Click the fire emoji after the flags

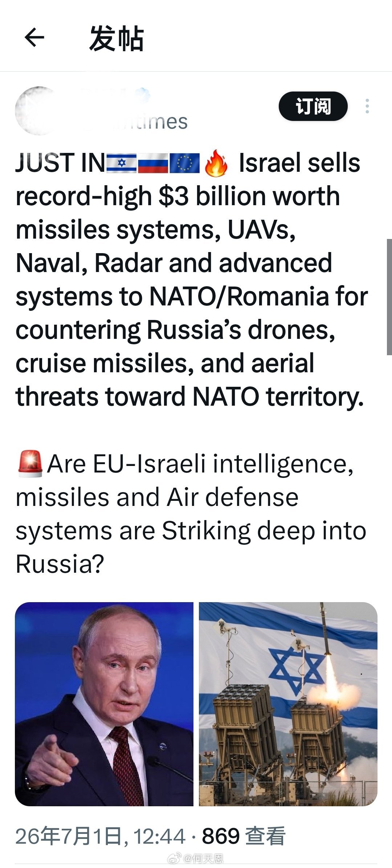pos(216,163)
